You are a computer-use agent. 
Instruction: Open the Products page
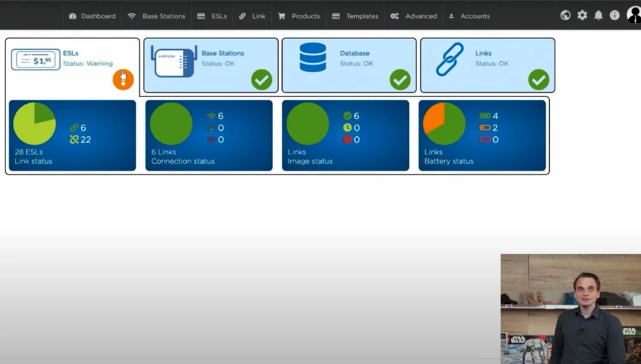click(x=299, y=16)
